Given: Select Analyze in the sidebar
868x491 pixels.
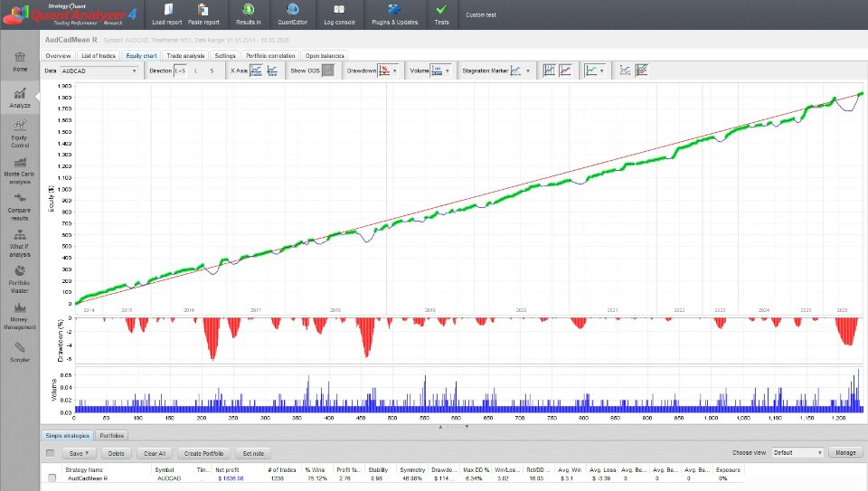Looking at the screenshot, I should coord(20,98).
